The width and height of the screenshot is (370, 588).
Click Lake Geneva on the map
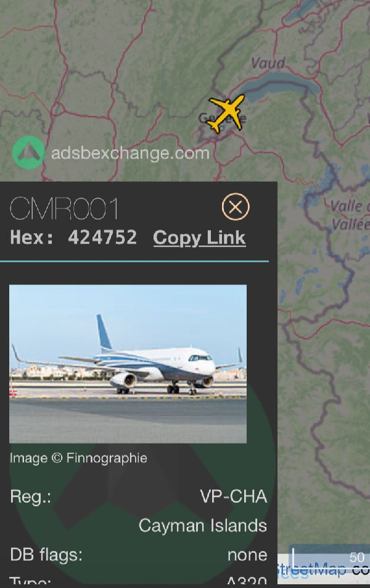pos(284,85)
